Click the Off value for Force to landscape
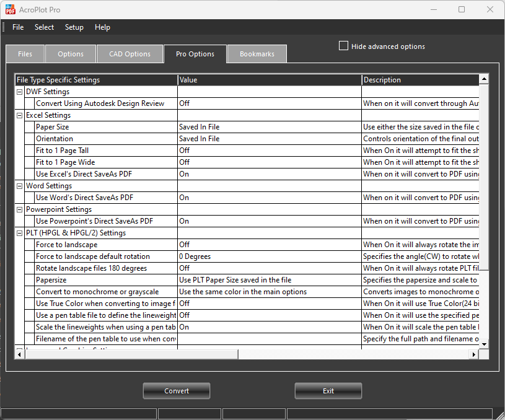Screen dimensions: 505x420 [x=185, y=245]
